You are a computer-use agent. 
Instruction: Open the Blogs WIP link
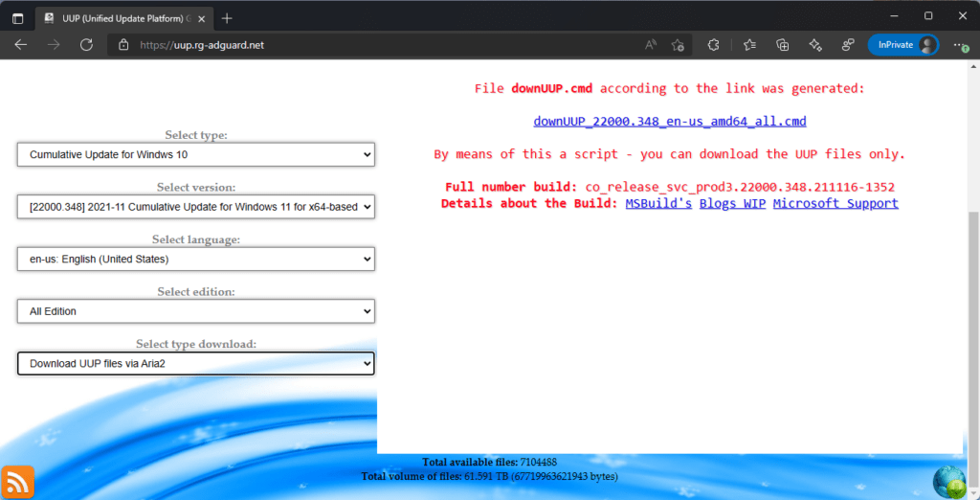click(x=732, y=203)
